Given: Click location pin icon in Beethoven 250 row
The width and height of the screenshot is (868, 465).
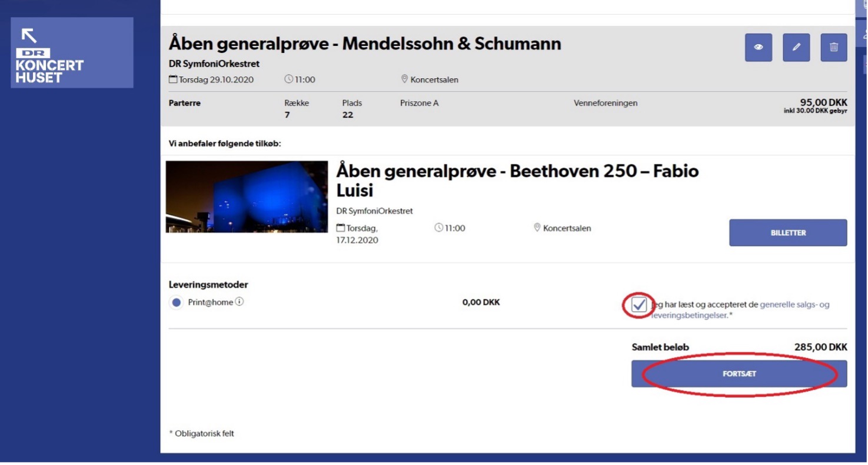Looking at the screenshot, I should click(x=537, y=228).
